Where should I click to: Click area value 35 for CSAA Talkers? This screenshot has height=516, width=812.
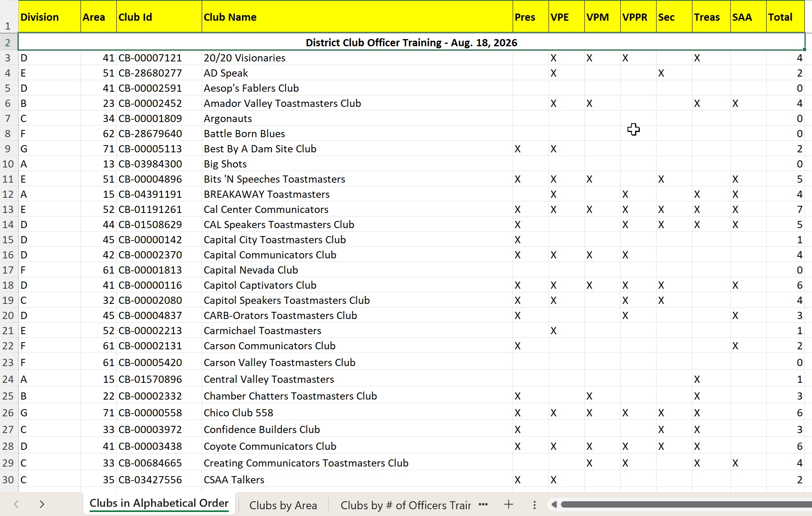[x=108, y=480]
